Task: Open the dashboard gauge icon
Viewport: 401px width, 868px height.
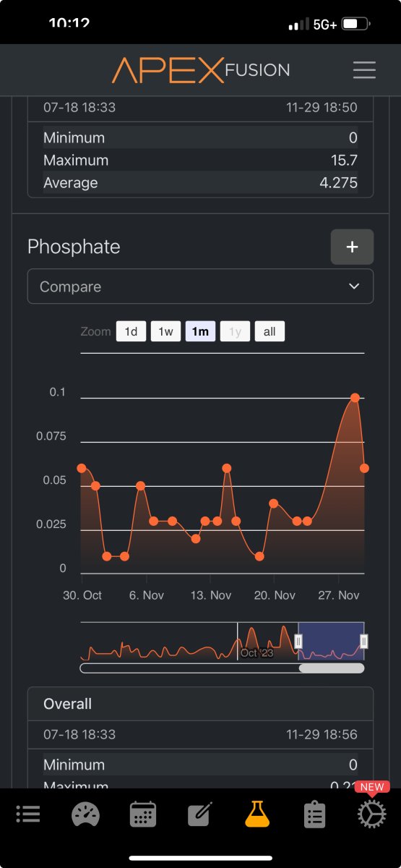Action: pyautogui.click(x=87, y=814)
